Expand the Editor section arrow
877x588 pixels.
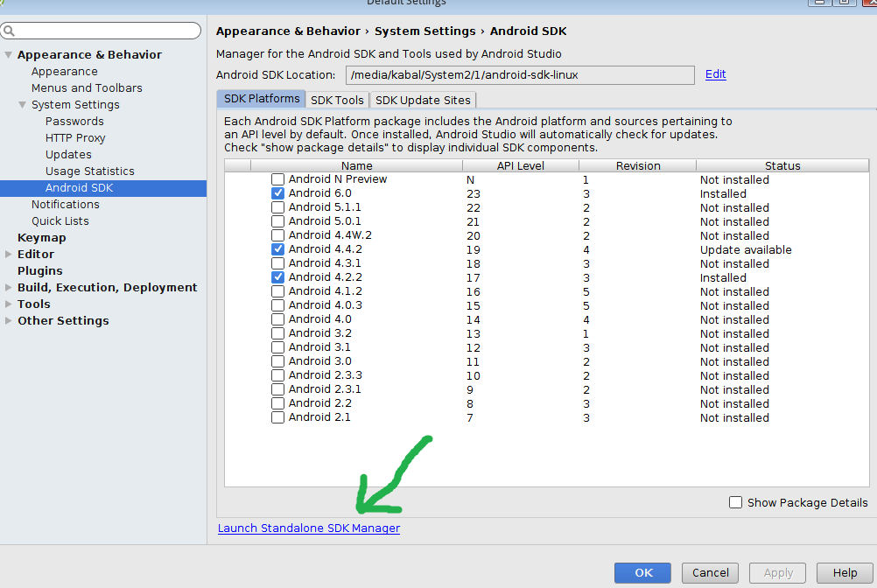(x=9, y=255)
